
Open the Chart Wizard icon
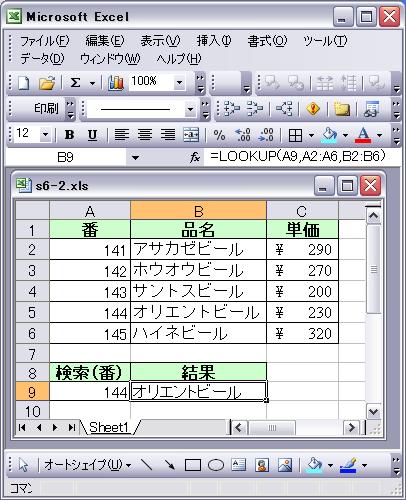point(116,83)
